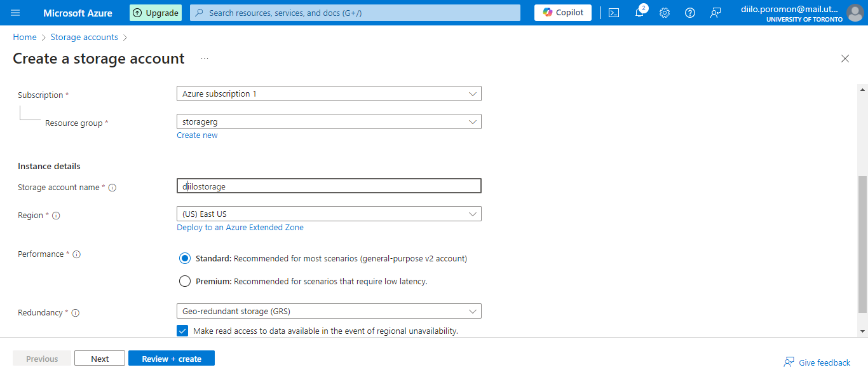Open the portal hamburger menu
868x386 pixels.
tap(15, 12)
